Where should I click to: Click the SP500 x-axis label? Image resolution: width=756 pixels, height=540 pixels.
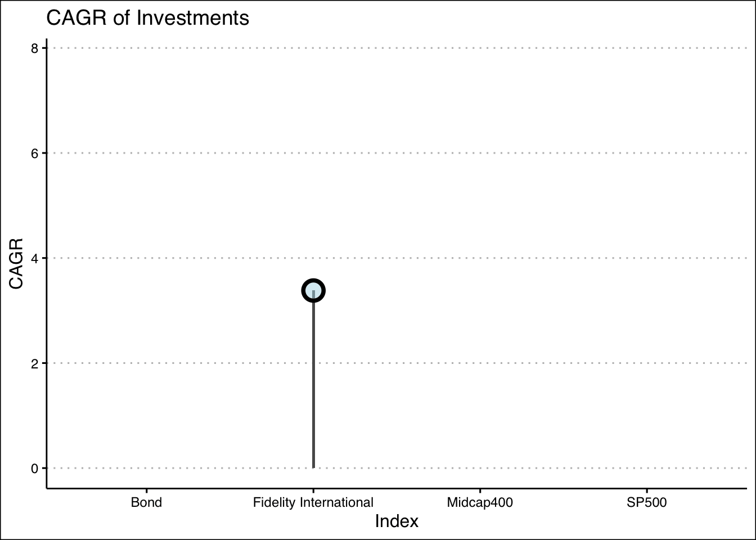coord(647,502)
